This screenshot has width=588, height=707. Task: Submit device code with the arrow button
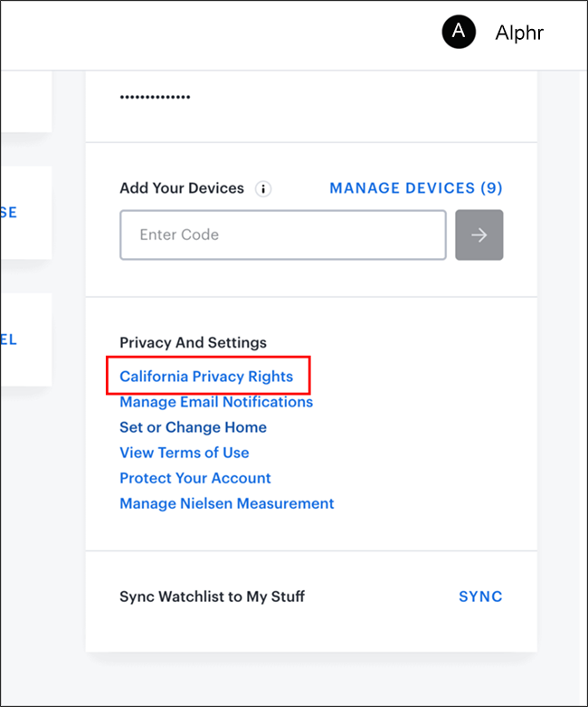479,235
